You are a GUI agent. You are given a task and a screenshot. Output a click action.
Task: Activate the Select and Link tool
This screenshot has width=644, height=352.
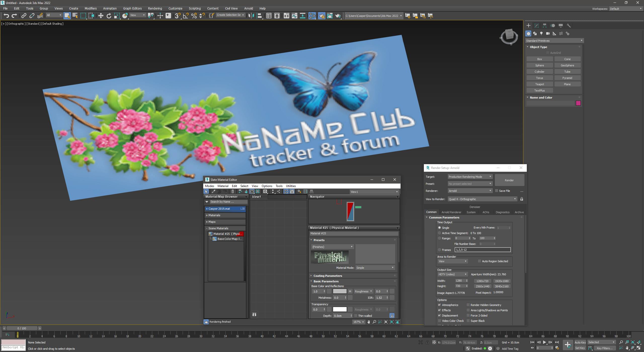pos(24,16)
